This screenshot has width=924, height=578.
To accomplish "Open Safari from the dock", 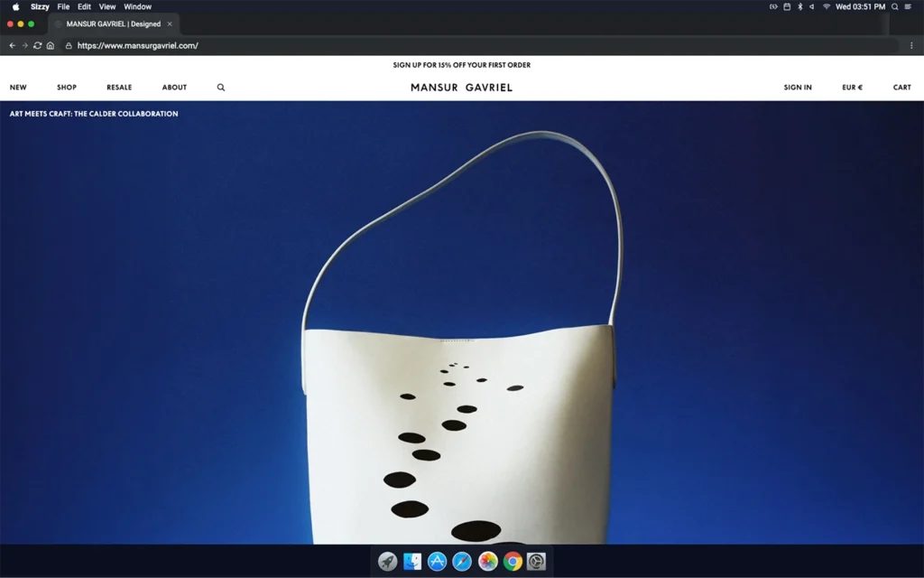I will 462,562.
